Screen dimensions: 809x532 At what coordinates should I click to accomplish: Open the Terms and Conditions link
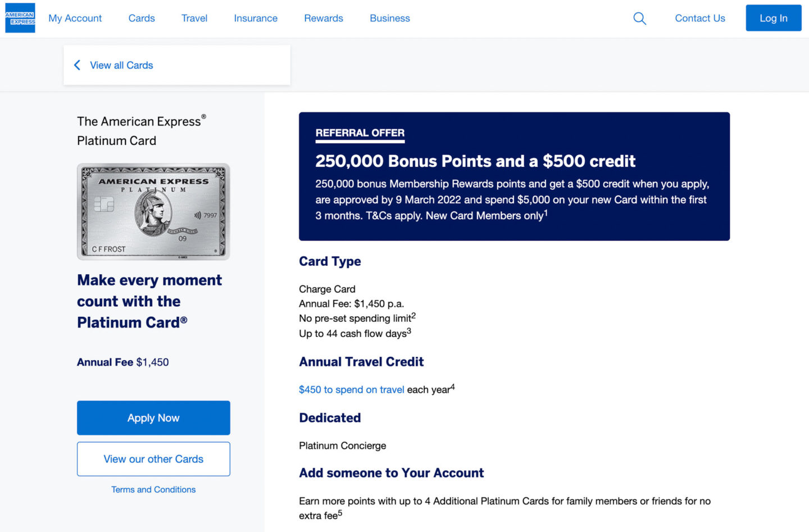coord(153,490)
